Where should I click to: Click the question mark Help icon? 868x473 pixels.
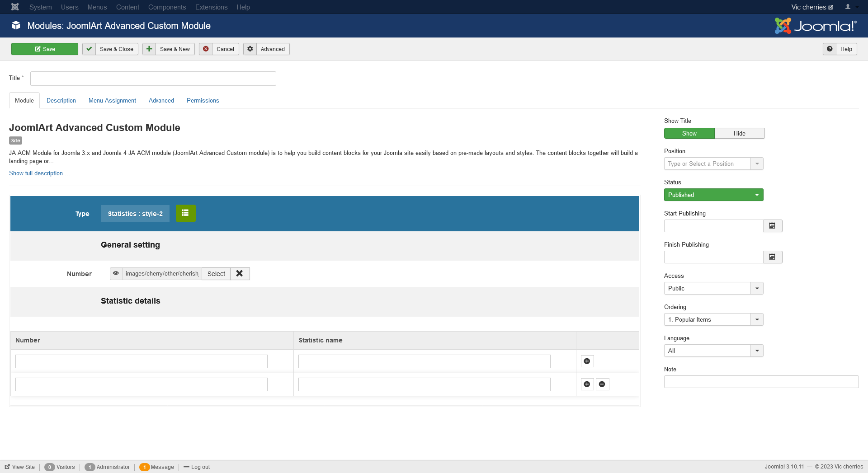click(x=830, y=49)
